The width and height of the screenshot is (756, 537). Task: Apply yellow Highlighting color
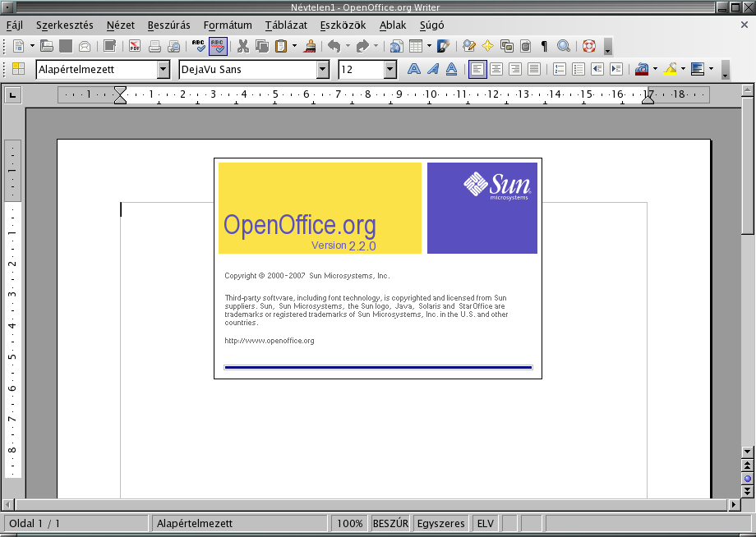point(670,69)
